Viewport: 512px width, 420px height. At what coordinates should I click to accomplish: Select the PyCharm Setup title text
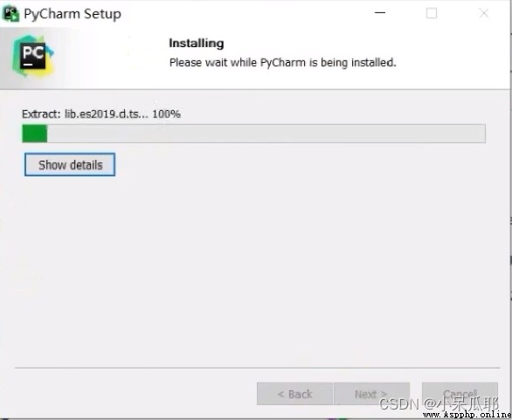73,14
